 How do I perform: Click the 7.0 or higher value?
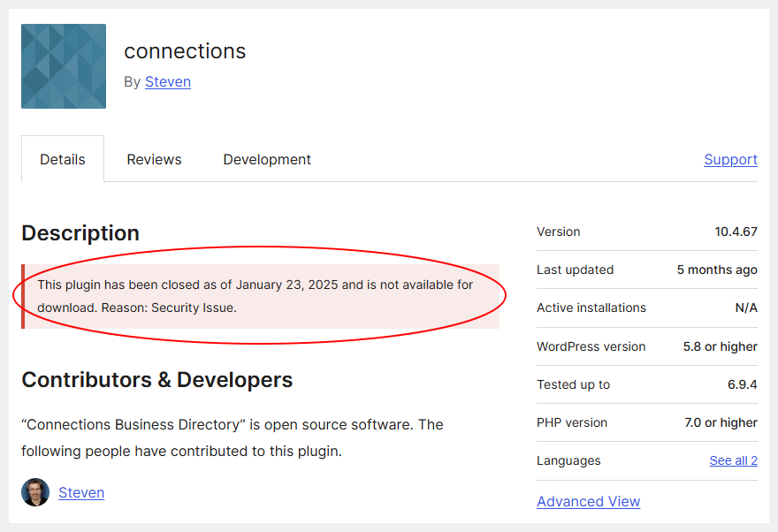coord(721,423)
